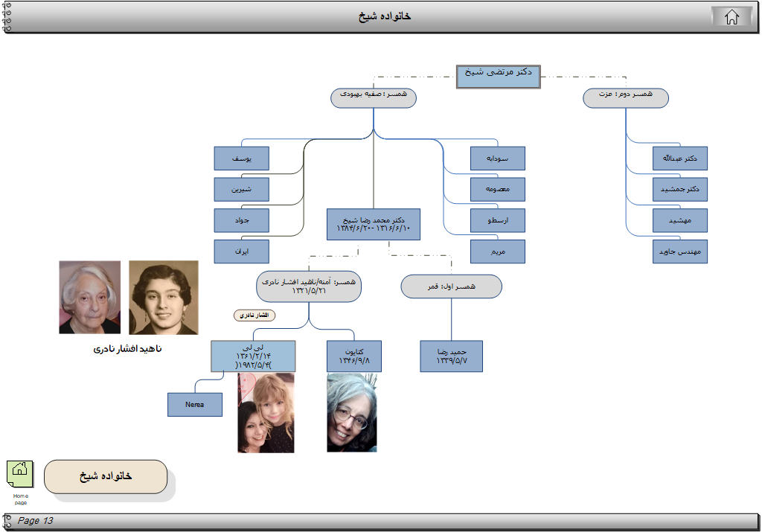Open the elderly white-haired woman's portrait photo

point(90,297)
